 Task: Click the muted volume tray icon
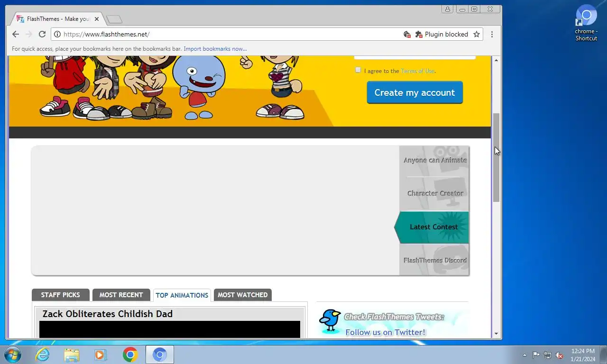click(560, 355)
